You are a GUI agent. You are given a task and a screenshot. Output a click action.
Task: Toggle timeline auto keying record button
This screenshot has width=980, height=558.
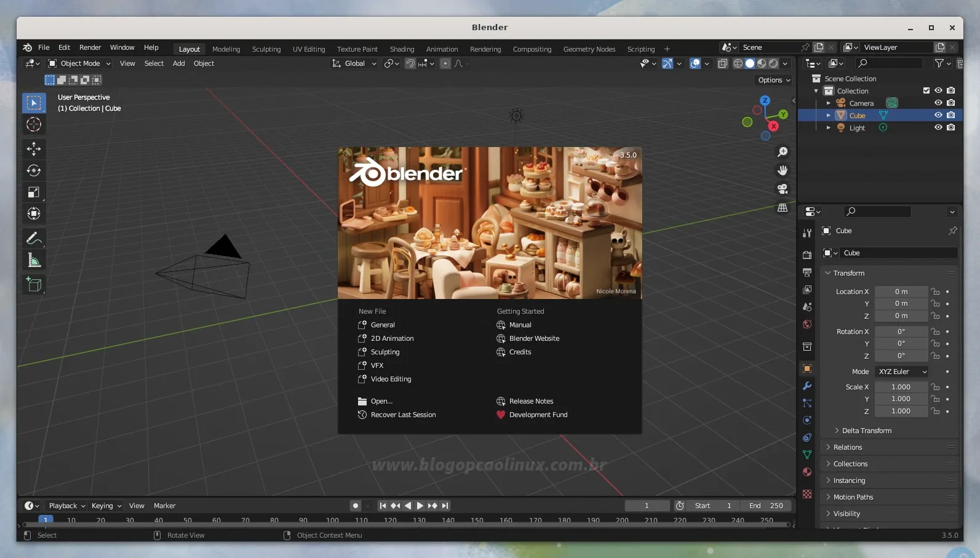(x=356, y=506)
